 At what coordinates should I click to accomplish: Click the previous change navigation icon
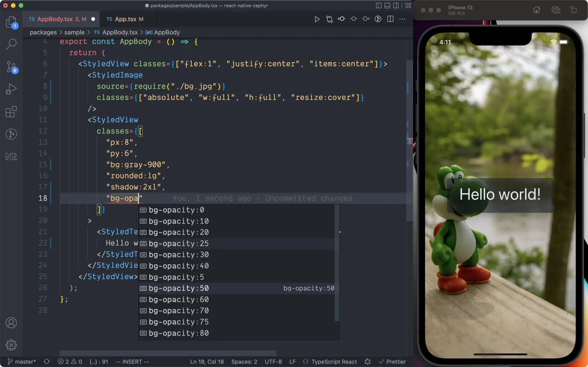(x=341, y=19)
